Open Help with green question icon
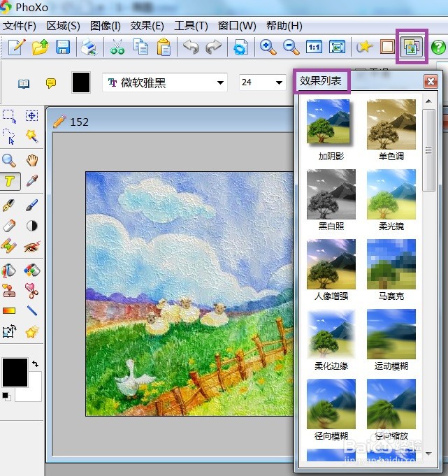Screen dimensions: 448x476 (438, 47)
